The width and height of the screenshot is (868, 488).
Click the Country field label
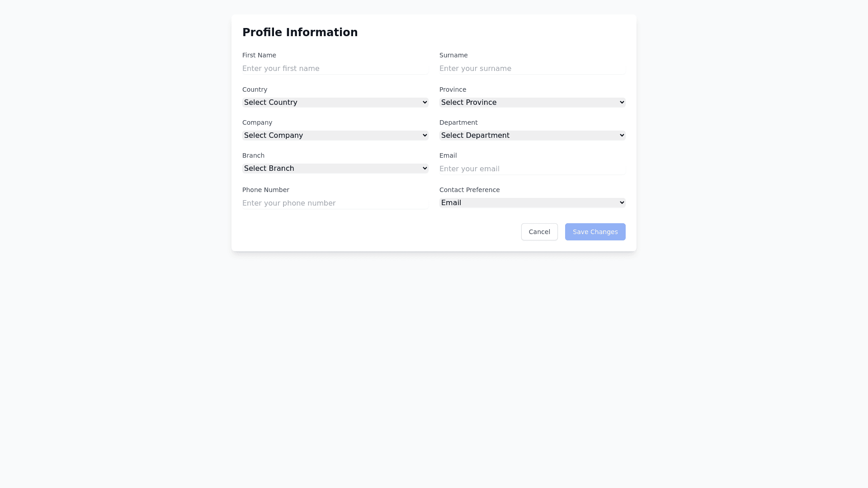(255, 89)
